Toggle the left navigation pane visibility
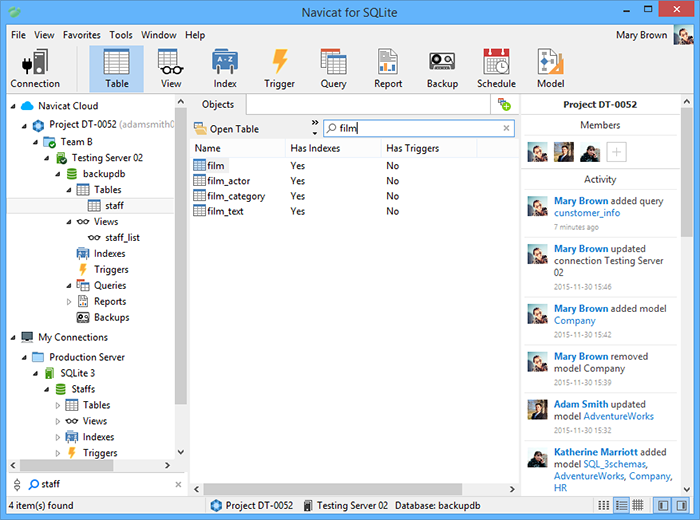The height and width of the screenshot is (520, 700). coord(663,505)
